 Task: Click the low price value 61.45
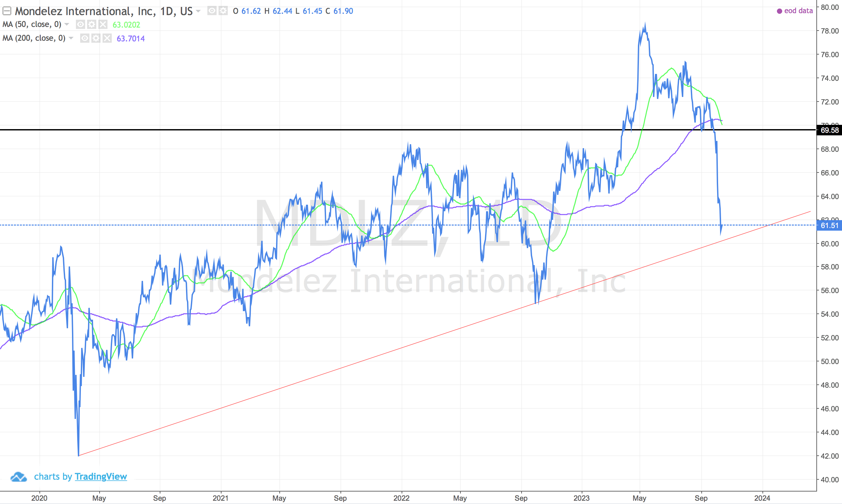312,11
